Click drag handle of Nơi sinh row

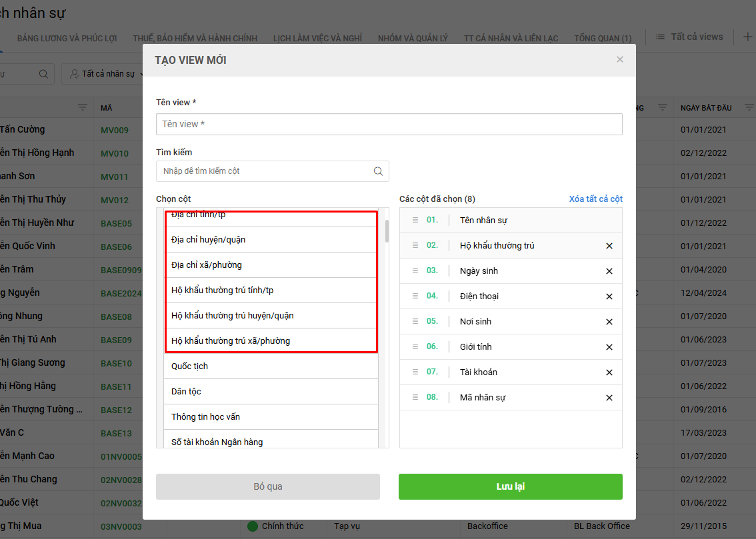415,321
